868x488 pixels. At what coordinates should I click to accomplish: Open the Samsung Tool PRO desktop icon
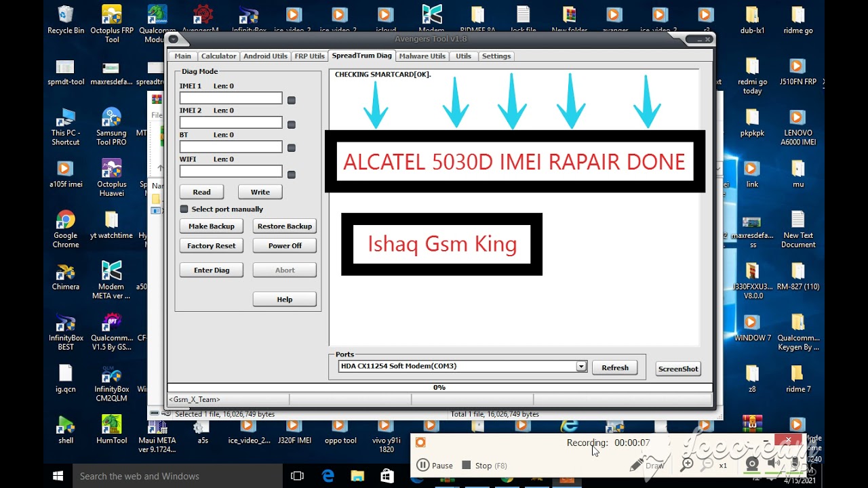[x=112, y=127]
